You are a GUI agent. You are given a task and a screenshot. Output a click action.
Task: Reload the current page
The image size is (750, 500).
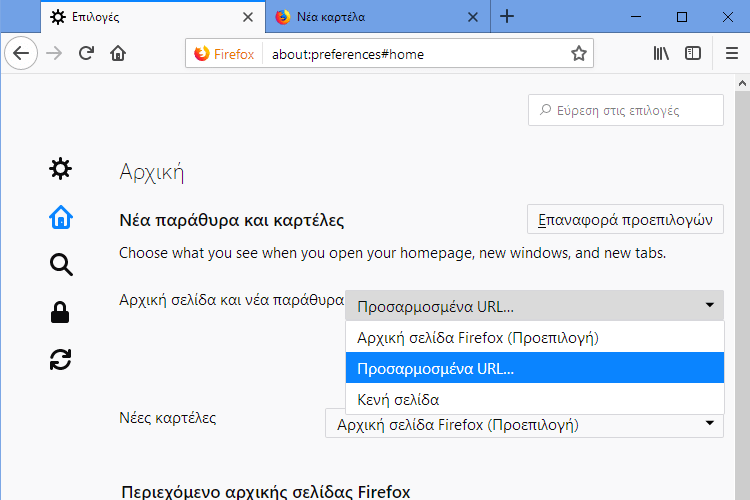tap(86, 53)
